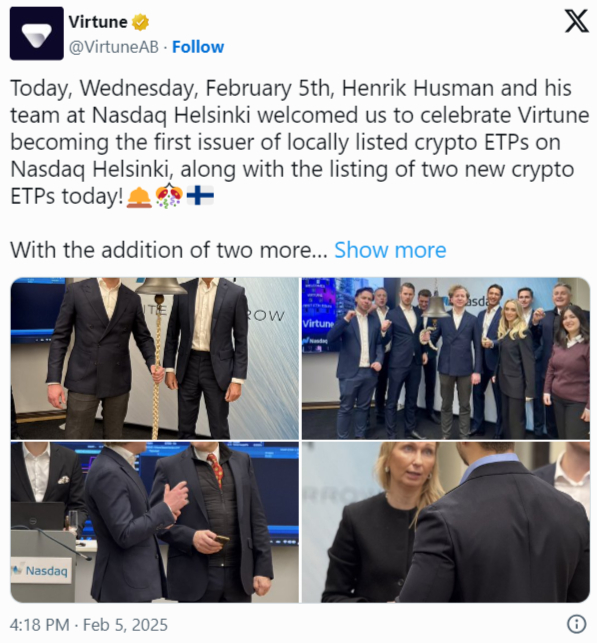Click the bell emoji in tweet
The width and height of the screenshot is (597, 643).
coord(139,196)
